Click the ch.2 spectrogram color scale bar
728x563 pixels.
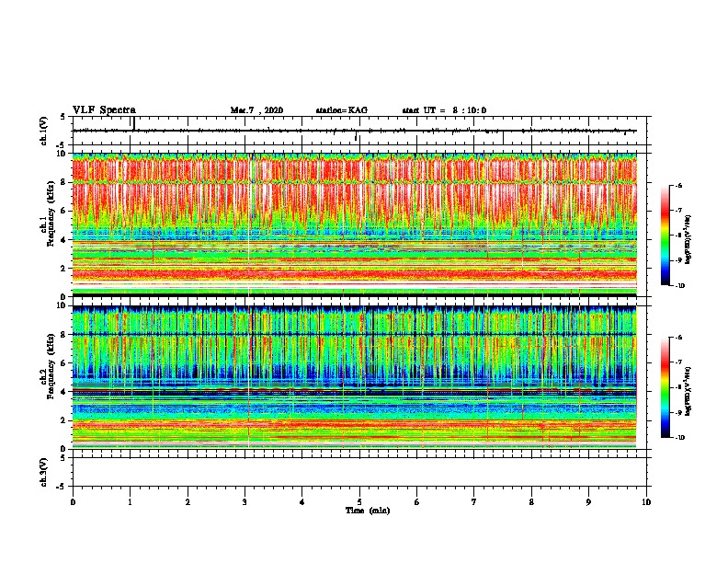[665, 387]
